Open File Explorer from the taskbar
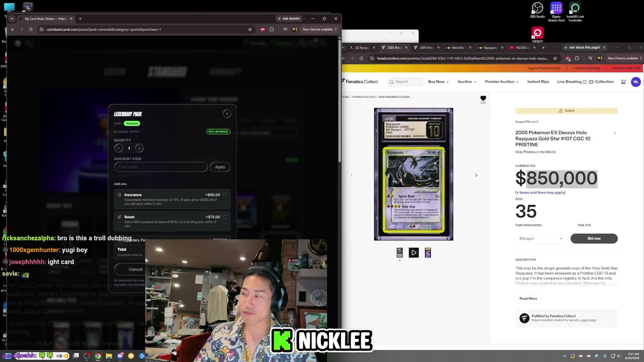The width and height of the screenshot is (644, 362). coord(109,356)
